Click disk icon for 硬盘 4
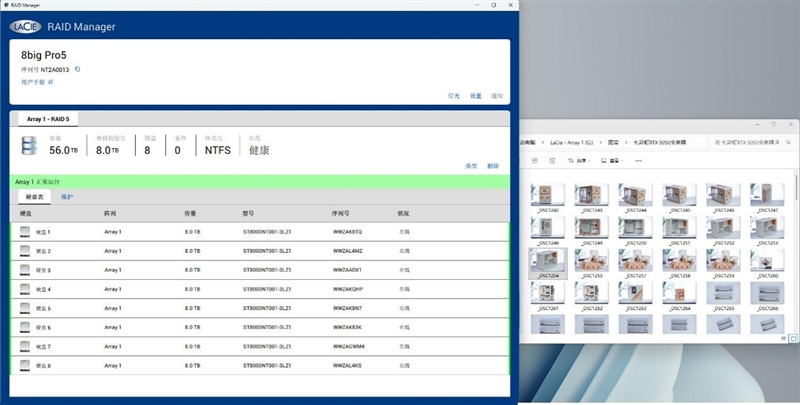This screenshot has width=800, height=405. pos(24,289)
